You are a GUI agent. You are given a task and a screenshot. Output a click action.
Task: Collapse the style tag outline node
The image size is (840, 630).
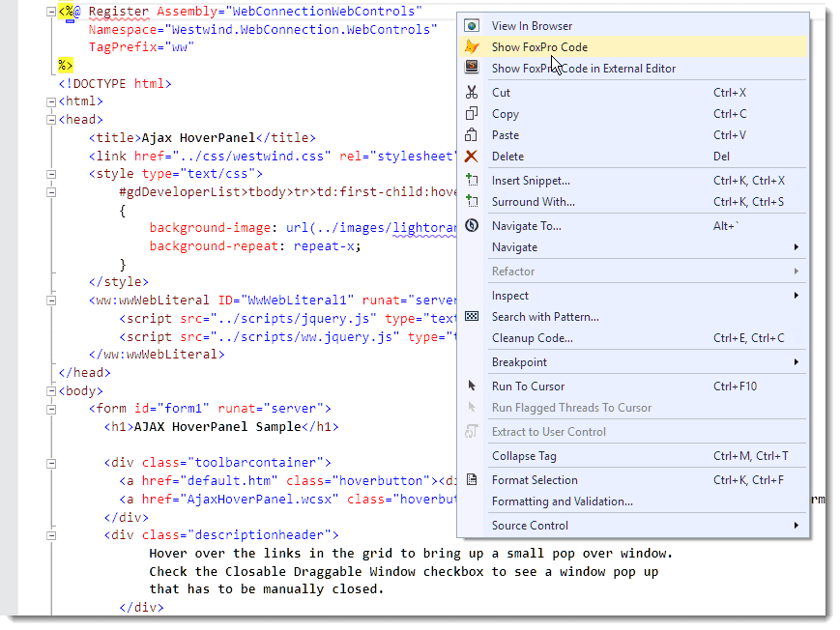tap(50, 174)
